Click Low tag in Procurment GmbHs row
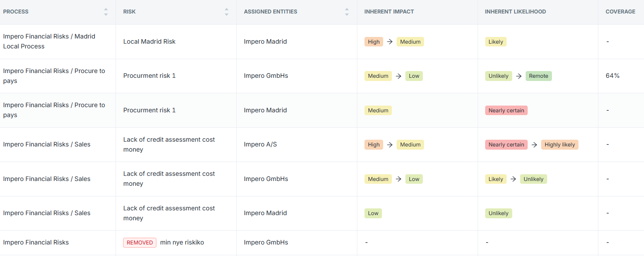Viewport: 644px width, 256px height. 414,76
